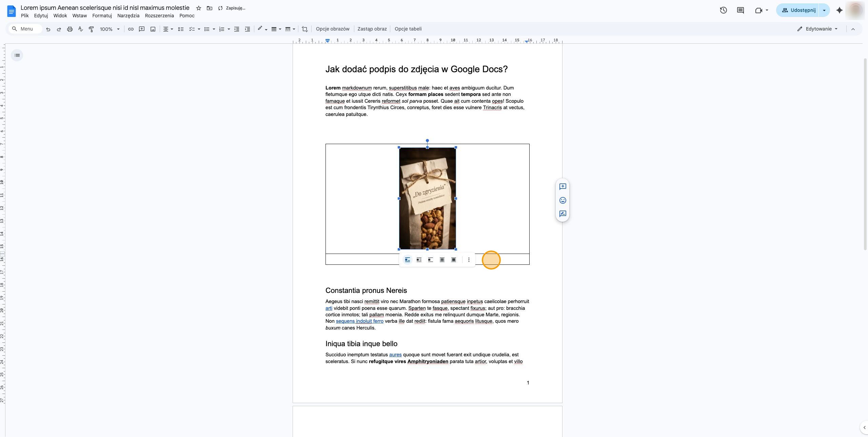Print the document

pyautogui.click(x=70, y=29)
